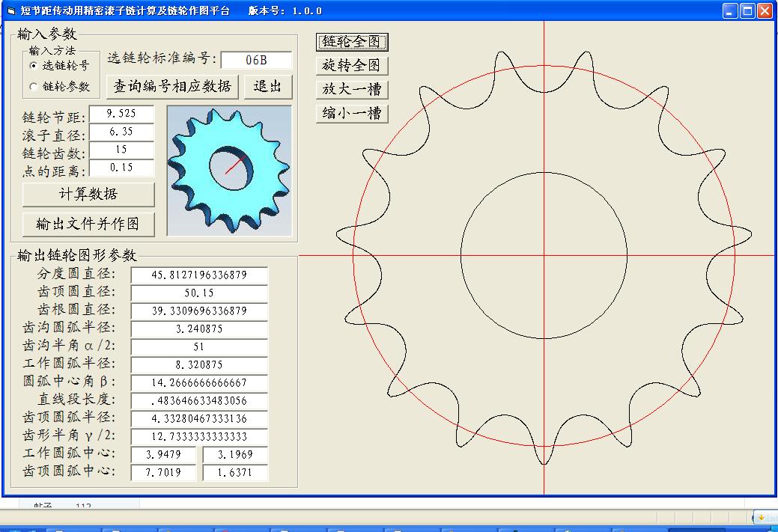This screenshot has width=778, height=532.
Task: Click the 计算数据 button
Action: (88, 195)
